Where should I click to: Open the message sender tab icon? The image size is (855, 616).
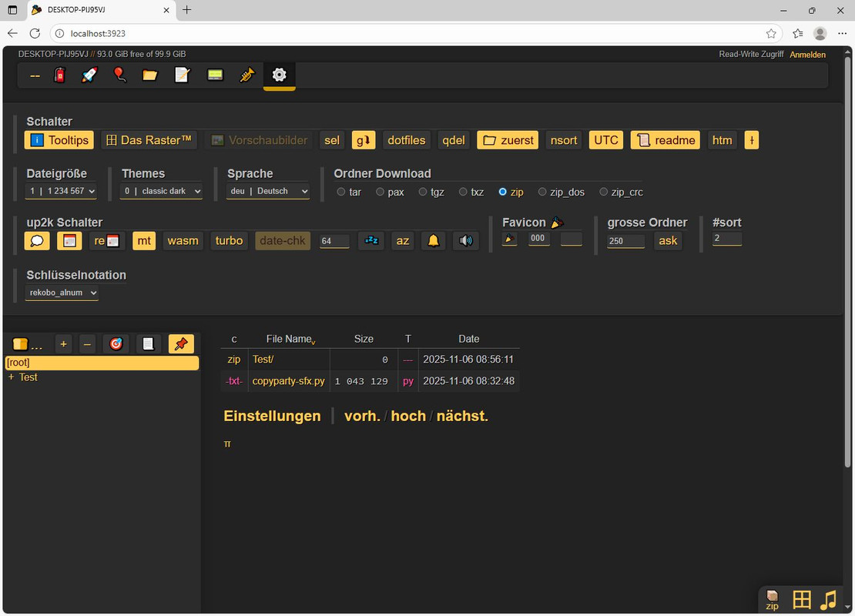point(215,75)
